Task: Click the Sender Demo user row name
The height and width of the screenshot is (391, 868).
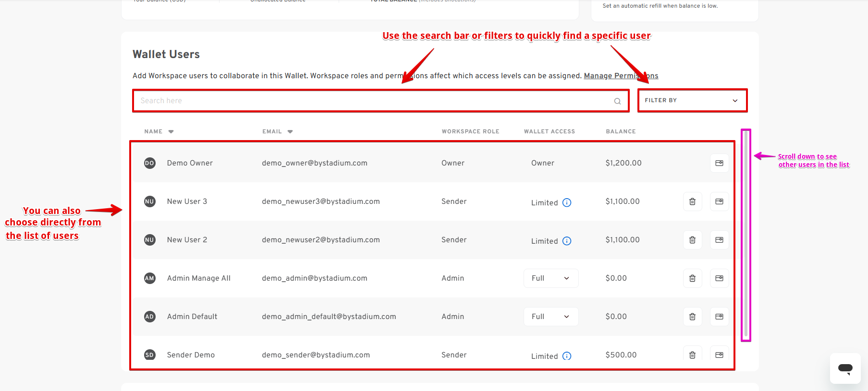Action: click(x=191, y=355)
